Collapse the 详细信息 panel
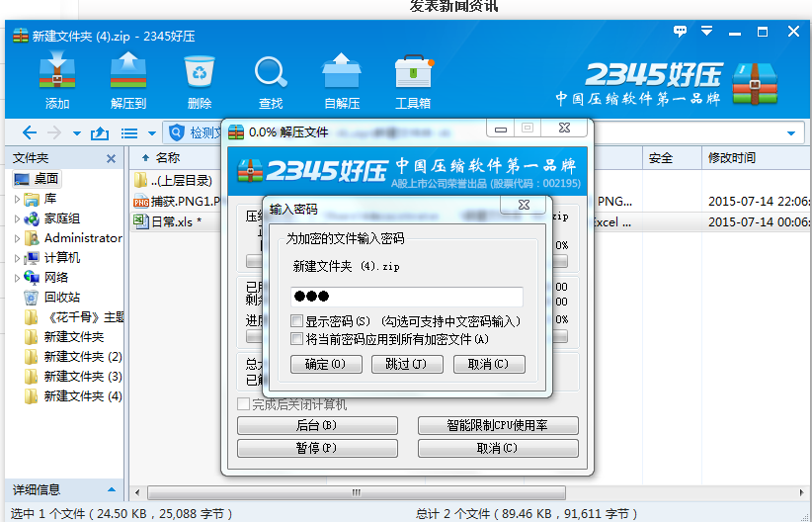 [x=112, y=489]
